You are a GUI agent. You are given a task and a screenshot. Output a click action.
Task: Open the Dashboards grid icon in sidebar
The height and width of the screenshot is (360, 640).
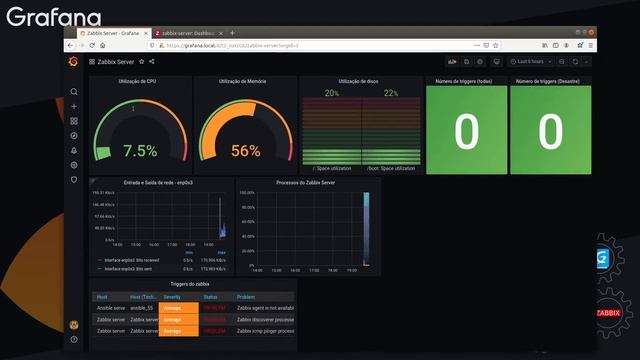(74, 121)
